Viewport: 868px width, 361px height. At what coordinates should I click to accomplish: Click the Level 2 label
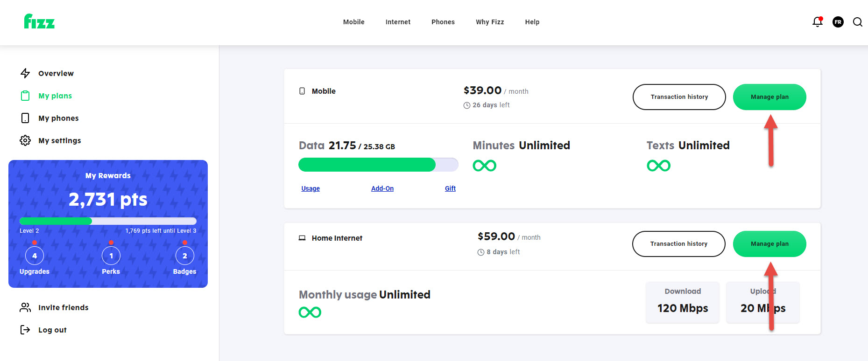pos(29,231)
